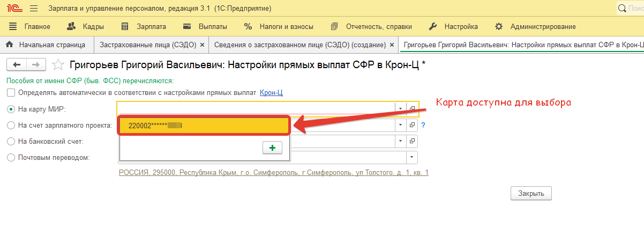Click open icon beside MIR card field
Viewport: 644px width, 235px height.
coord(412,108)
